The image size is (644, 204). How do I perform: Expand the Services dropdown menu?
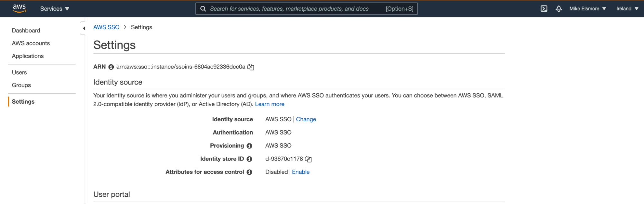coord(54,9)
